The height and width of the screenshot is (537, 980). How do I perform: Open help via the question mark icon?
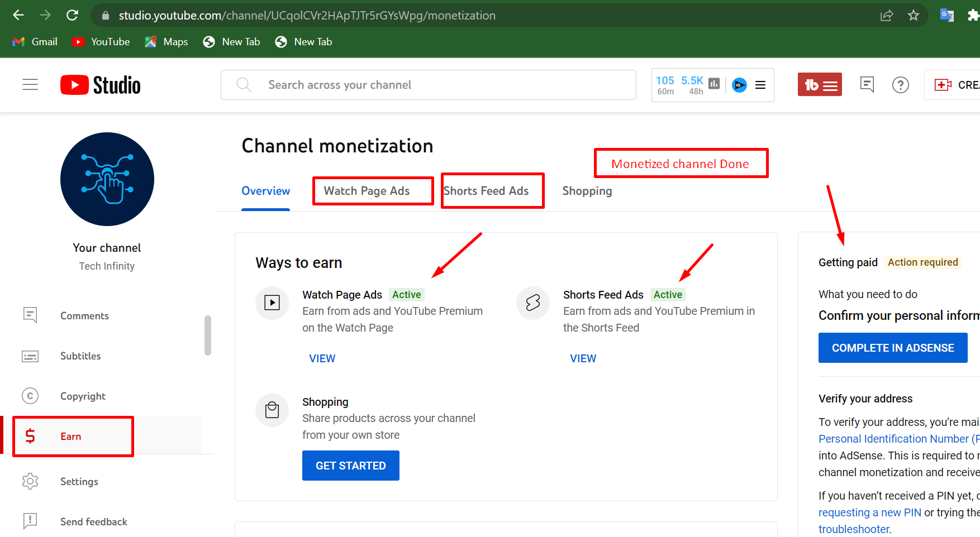point(900,85)
